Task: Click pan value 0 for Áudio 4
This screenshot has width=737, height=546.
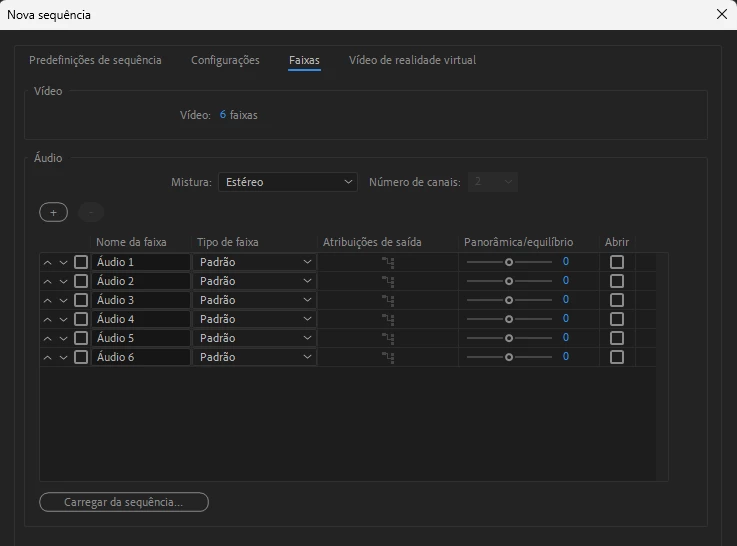Action: pos(566,319)
